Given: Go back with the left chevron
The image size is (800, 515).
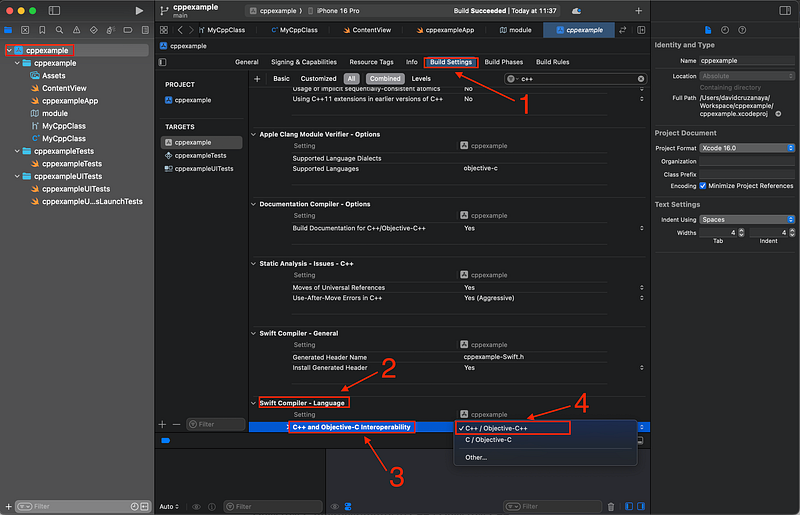Looking at the screenshot, I should tap(180, 30).
